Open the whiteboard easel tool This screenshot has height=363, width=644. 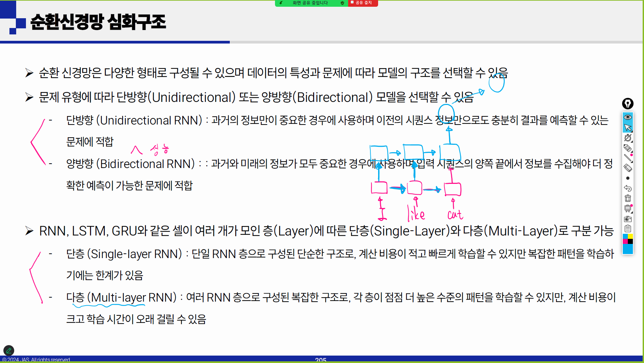[x=627, y=208]
